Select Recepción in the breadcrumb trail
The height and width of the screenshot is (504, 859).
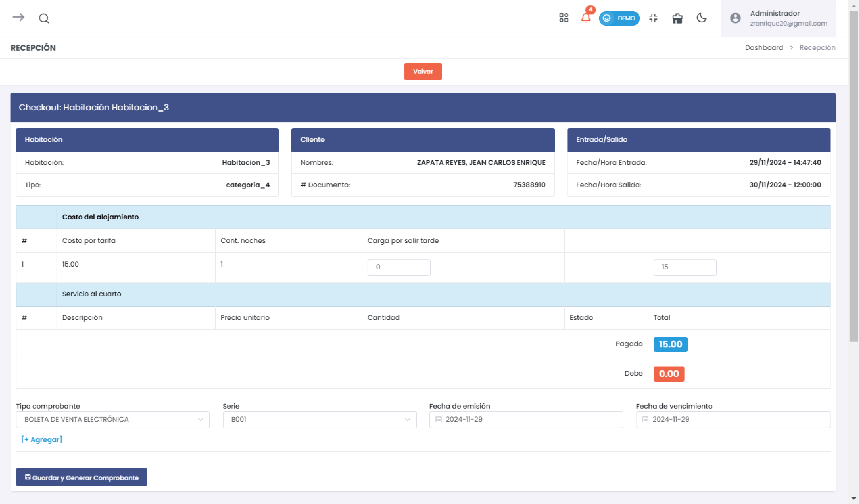817,47
